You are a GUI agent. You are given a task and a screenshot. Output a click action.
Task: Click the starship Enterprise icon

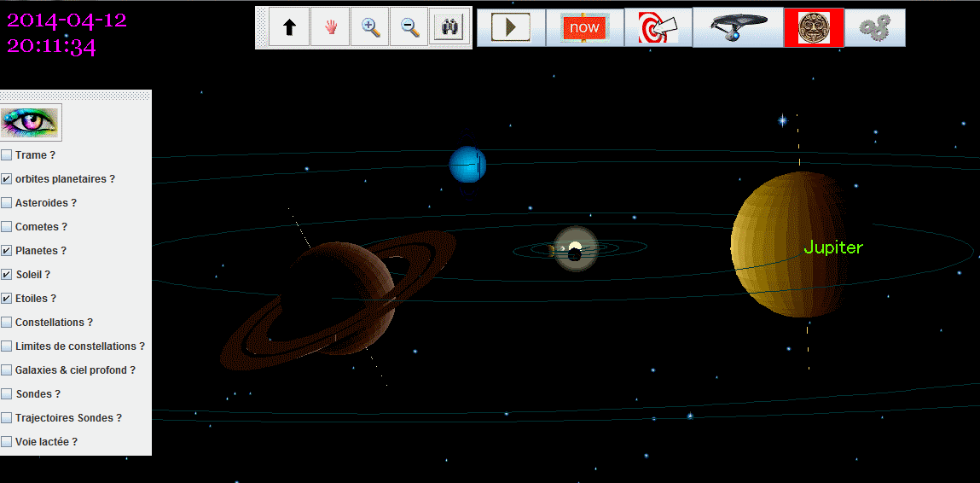(x=738, y=27)
